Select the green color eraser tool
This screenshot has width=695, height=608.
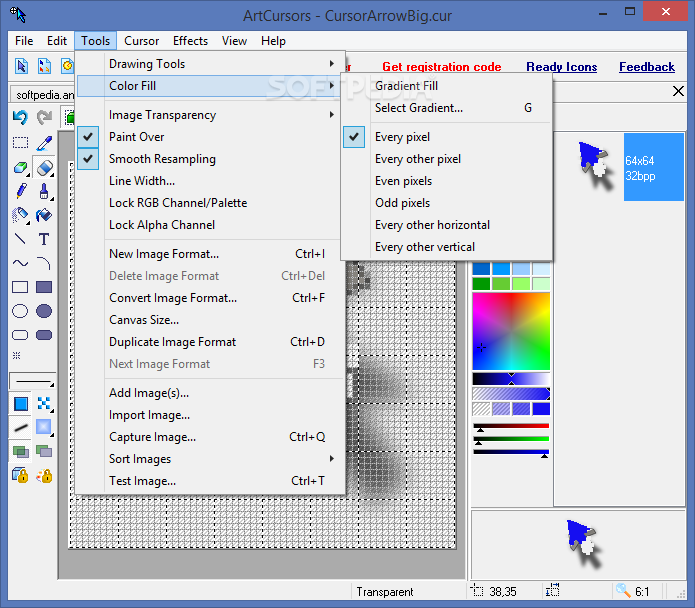tap(20, 168)
